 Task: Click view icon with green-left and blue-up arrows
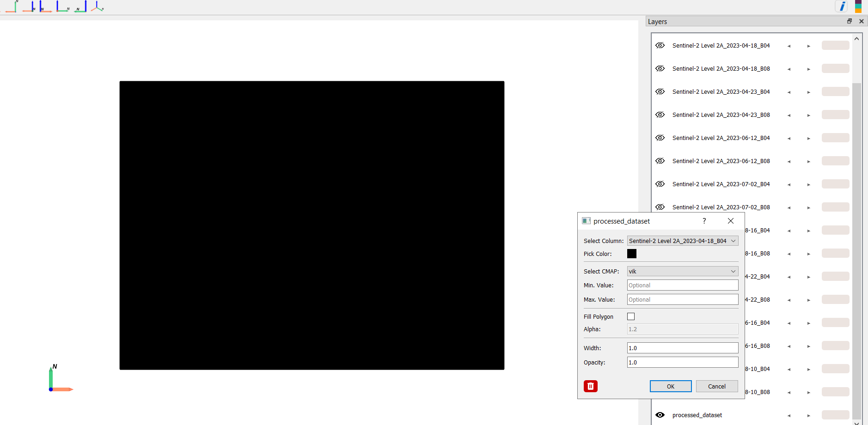pyautogui.click(x=80, y=6)
